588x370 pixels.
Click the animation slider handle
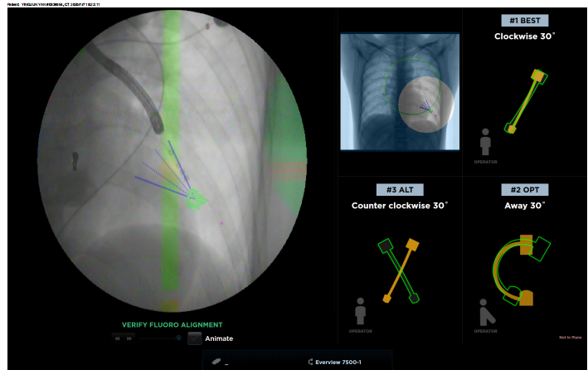[178, 338]
